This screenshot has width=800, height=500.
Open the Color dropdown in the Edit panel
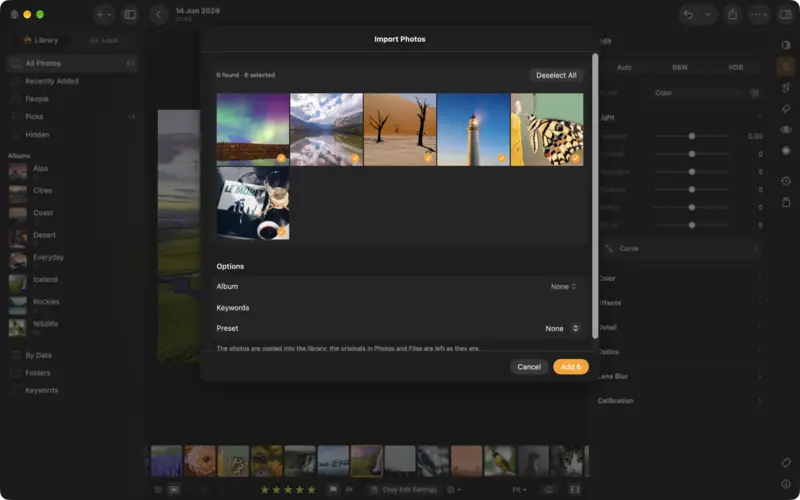[697, 93]
